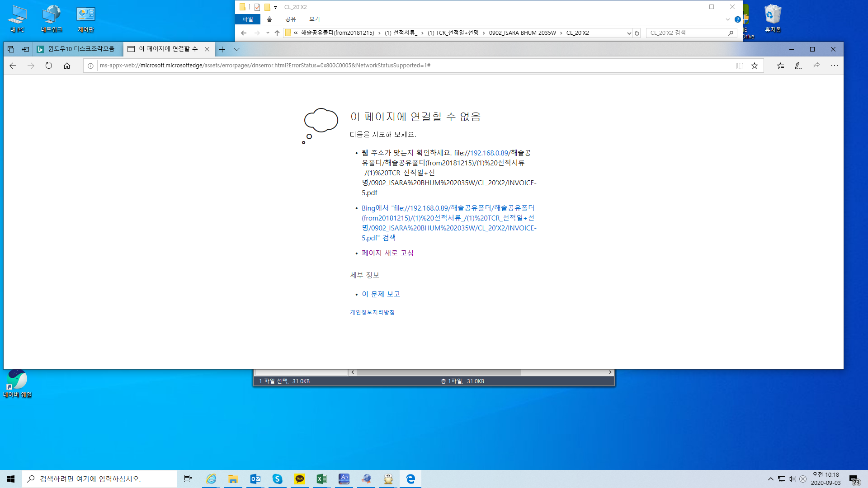Image resolution: width=868 pixels, height=488 pixels.
Task: Click the 이 문제 보고 link
Action: click(381, 294)
